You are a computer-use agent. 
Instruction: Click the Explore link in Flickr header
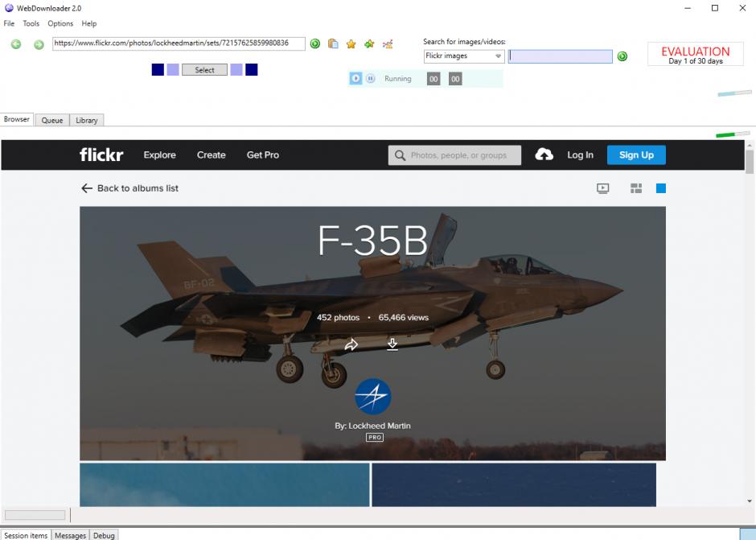pos(159,155)
